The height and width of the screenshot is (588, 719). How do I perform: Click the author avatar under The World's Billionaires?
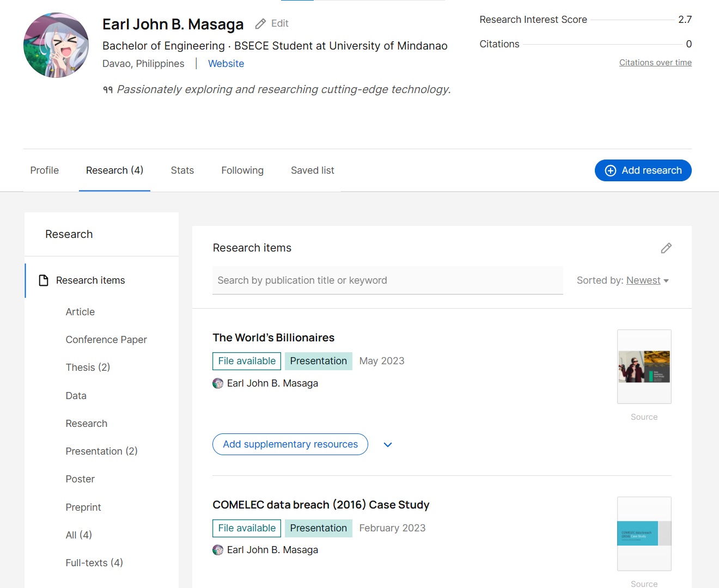click(217, 383)
